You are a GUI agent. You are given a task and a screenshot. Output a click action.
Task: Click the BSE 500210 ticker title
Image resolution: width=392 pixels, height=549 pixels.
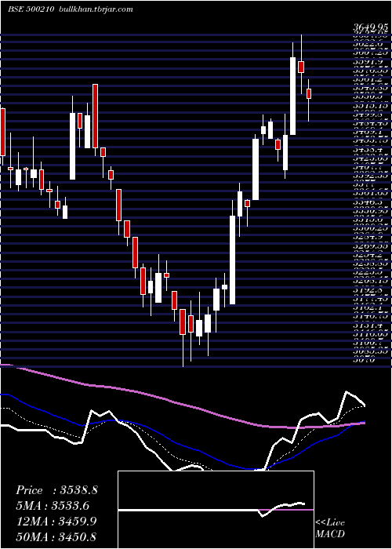31,9
